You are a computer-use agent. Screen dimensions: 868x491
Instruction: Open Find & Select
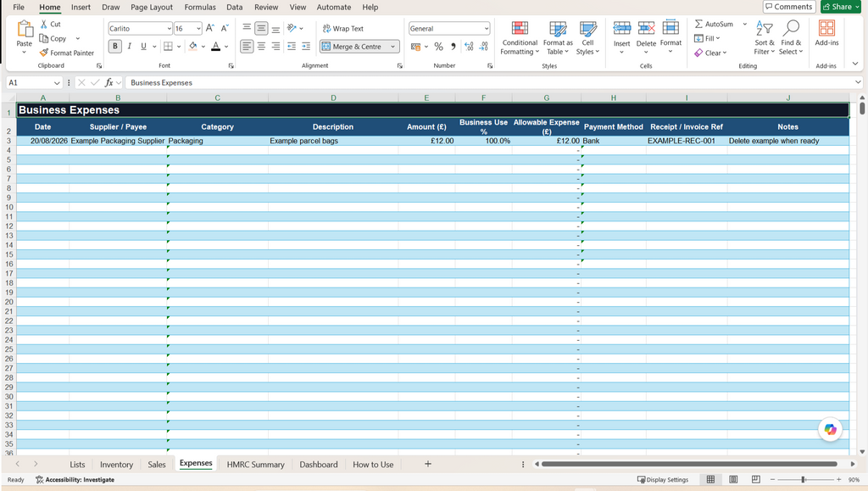click(791, 37)
